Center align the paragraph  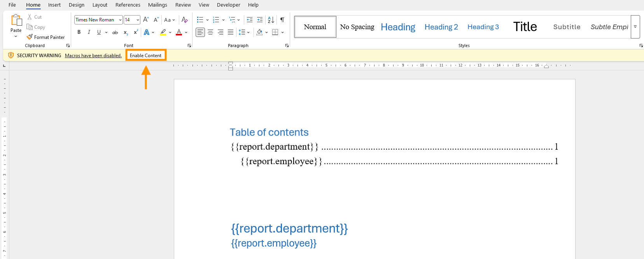[x=210, y=32]
